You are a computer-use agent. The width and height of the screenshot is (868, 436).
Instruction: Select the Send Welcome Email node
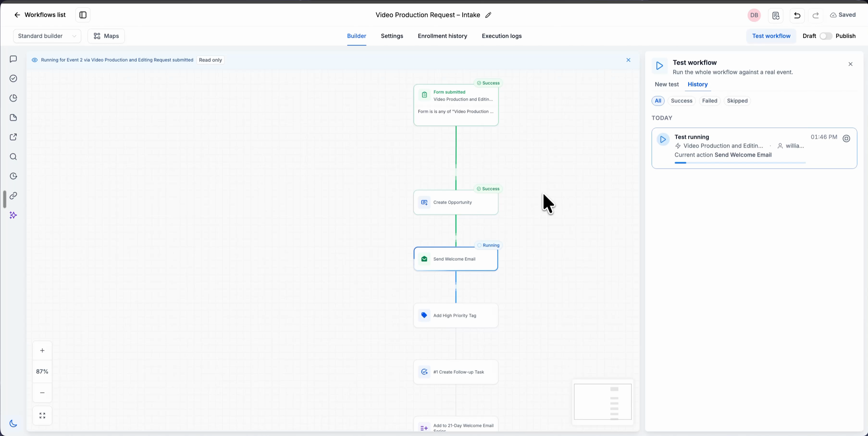pos(456,259)
